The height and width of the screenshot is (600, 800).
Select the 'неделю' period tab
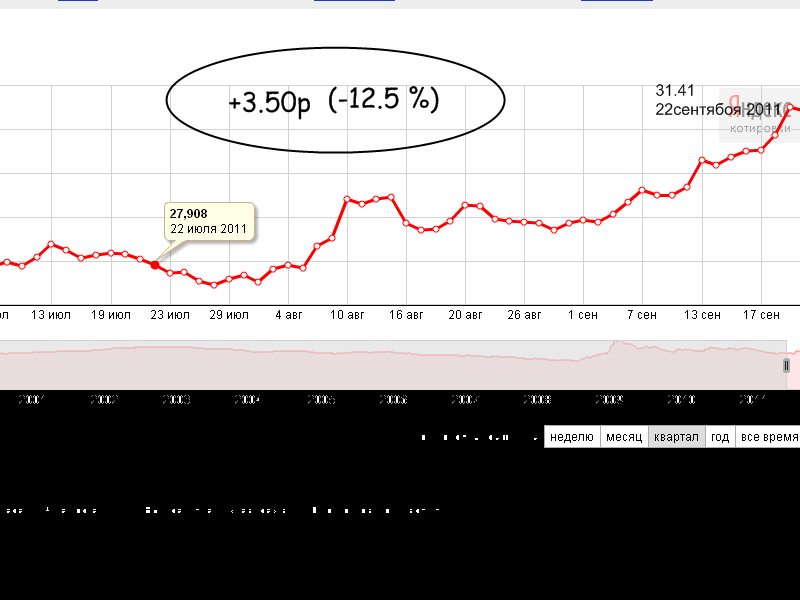pos(572,437)
